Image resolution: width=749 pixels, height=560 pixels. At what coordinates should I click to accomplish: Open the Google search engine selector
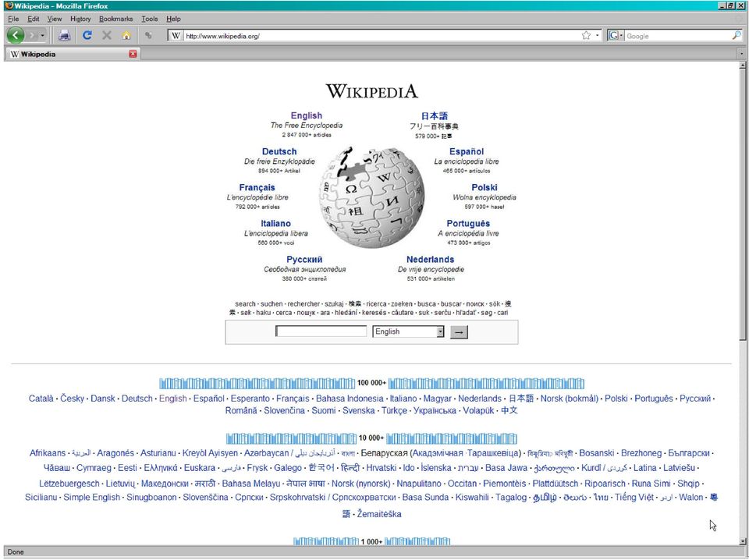coord(616,35)
